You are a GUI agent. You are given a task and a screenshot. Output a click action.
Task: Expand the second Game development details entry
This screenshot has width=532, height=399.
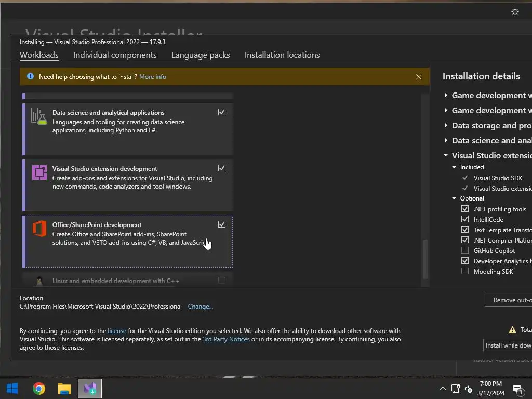tap(446, 110)
